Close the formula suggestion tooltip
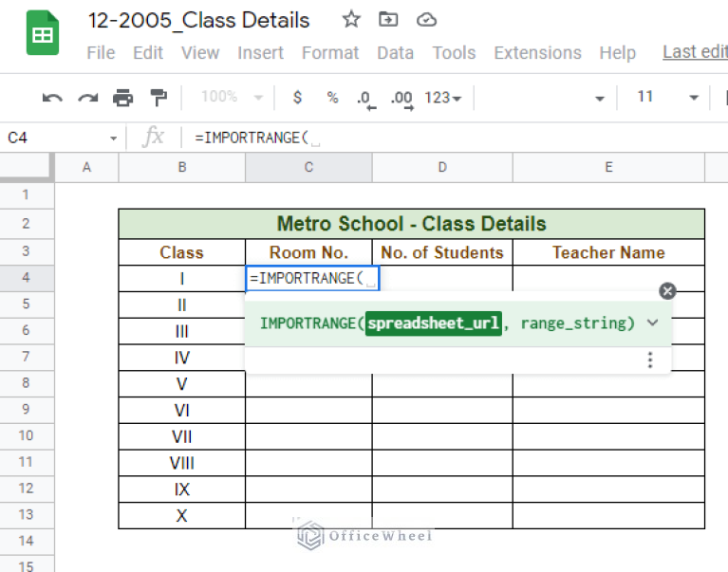728x572 pixels. [667, 291]
